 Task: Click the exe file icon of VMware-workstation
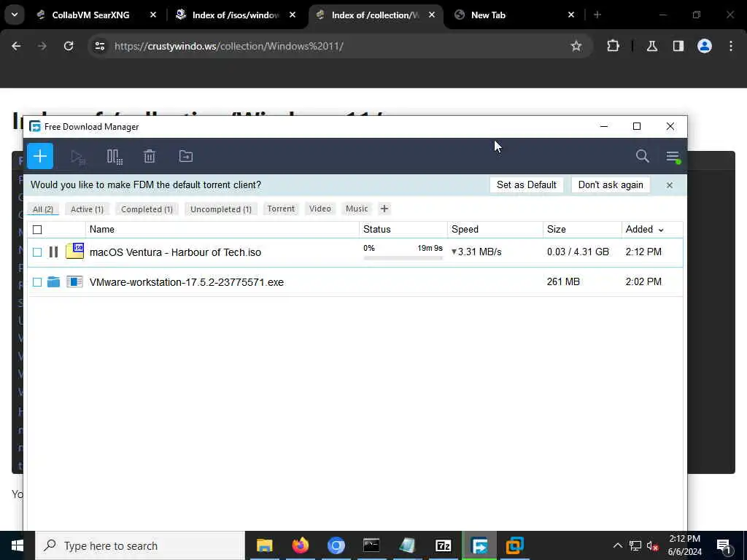click(75, 282)
